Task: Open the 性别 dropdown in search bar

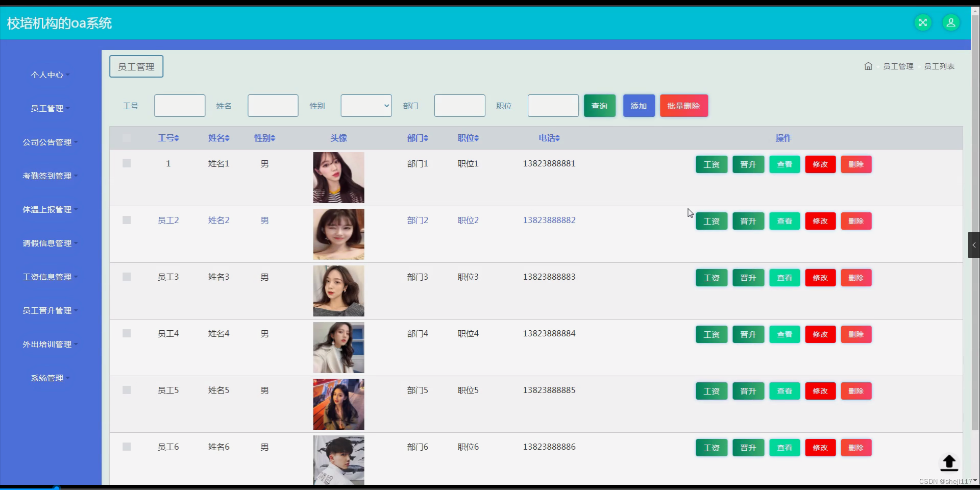Action: (x=365, y=106)
